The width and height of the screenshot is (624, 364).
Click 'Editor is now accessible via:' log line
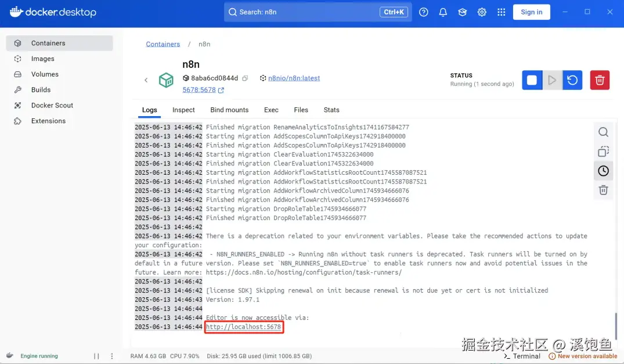click(x=257, y=318)
